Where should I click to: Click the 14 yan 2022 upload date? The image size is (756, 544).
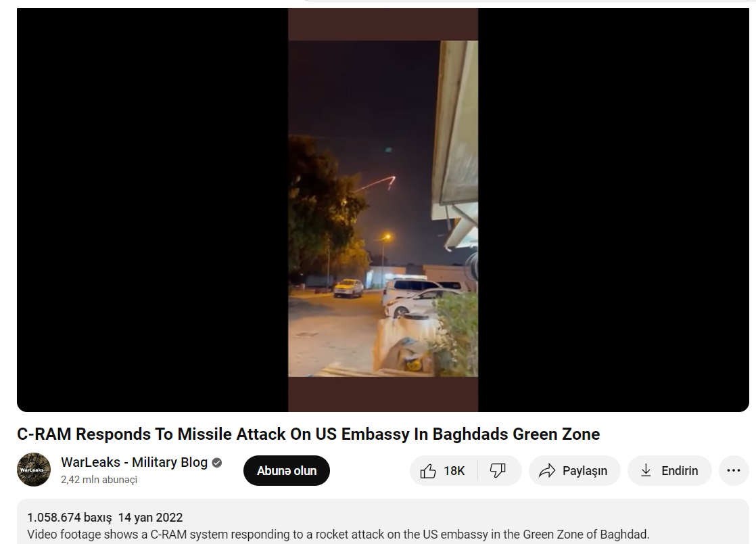150,518
